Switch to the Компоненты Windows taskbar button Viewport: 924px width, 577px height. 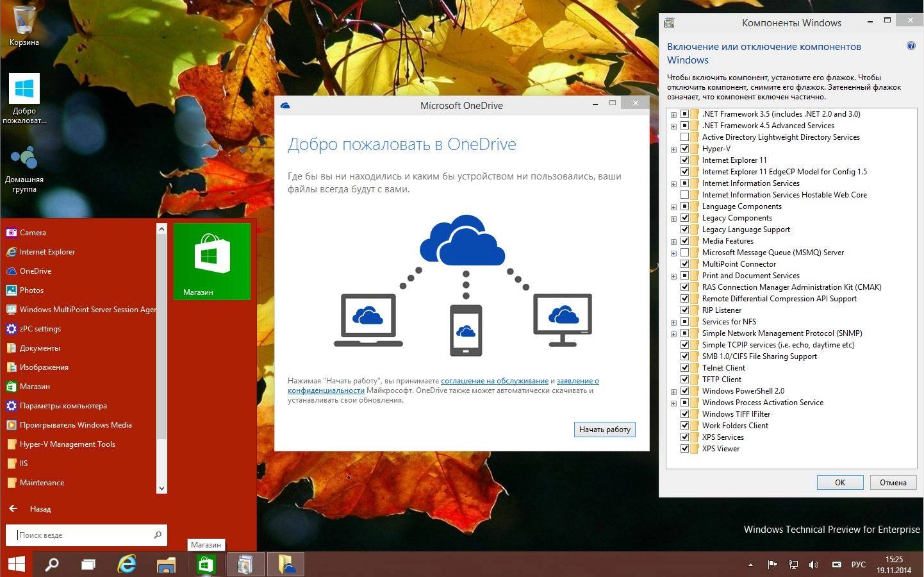click(245, 564)
